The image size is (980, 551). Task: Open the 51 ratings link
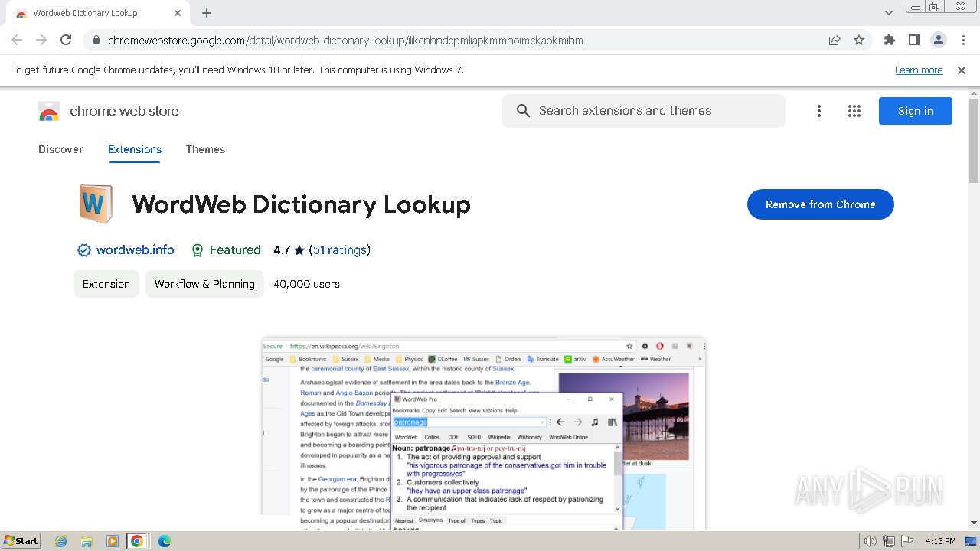(340, 249)
